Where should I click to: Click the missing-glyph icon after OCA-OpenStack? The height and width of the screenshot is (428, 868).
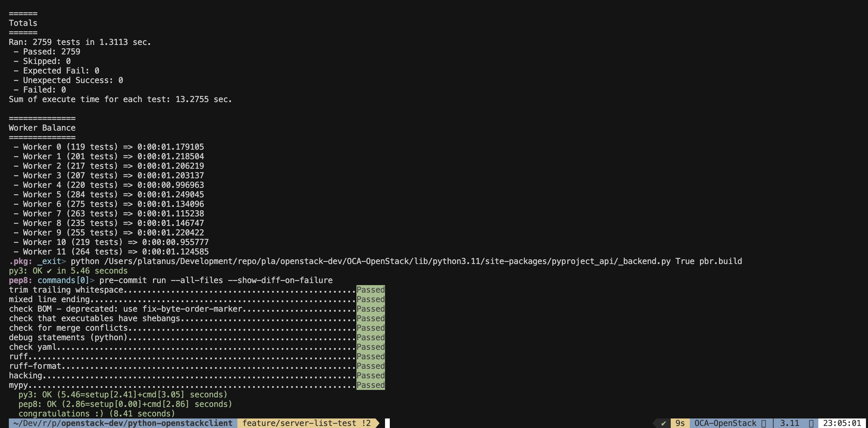(764, 423)
